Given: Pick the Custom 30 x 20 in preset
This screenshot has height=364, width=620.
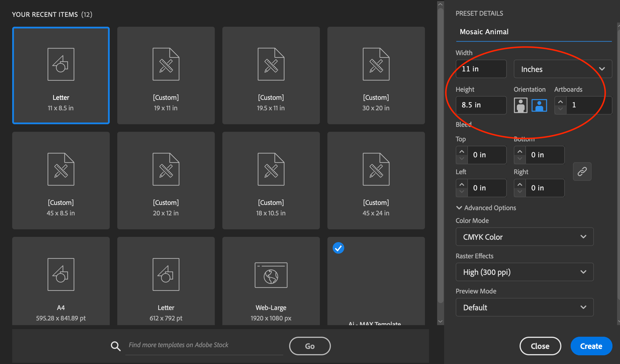Looking at the screenshot, I should (376, 75).
